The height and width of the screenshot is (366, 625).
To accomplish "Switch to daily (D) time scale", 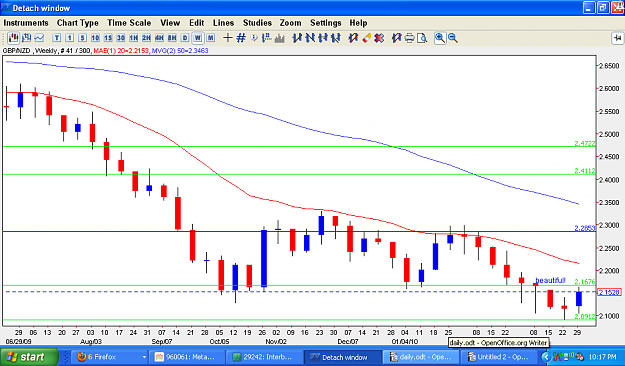I will point(185,38).
